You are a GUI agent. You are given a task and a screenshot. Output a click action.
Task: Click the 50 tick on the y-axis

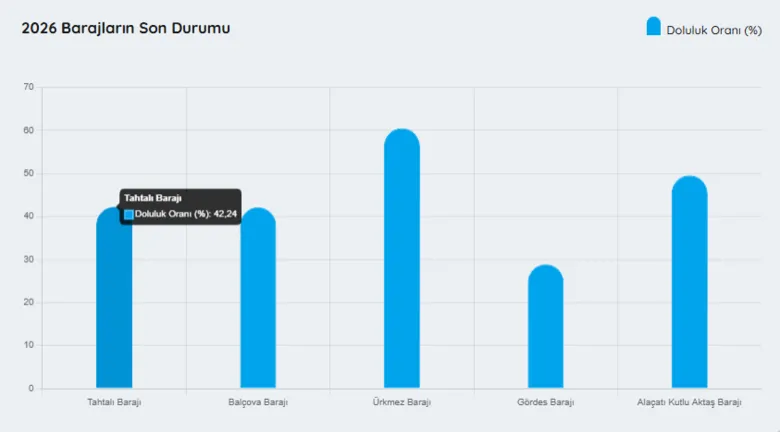[29, 173]
